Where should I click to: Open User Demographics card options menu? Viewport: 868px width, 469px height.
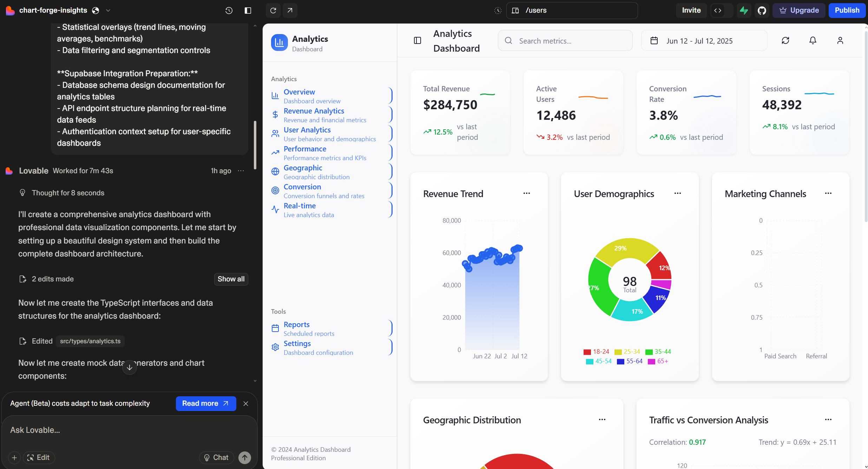[x=678, y=194]
